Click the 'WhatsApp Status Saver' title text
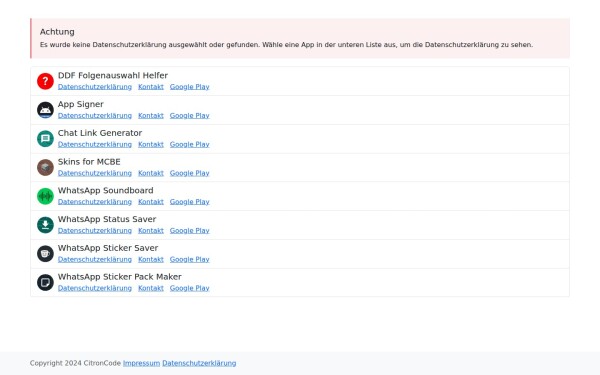 click(x=107, y=219)
